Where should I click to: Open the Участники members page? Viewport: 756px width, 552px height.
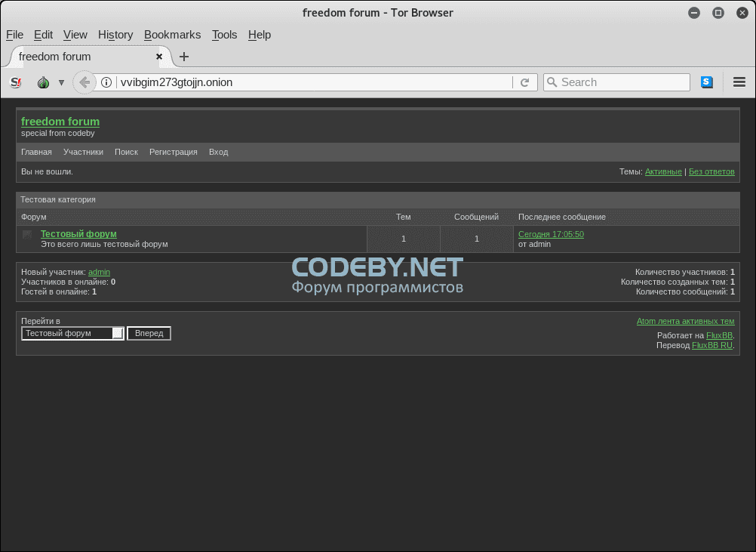click(84, 152)
